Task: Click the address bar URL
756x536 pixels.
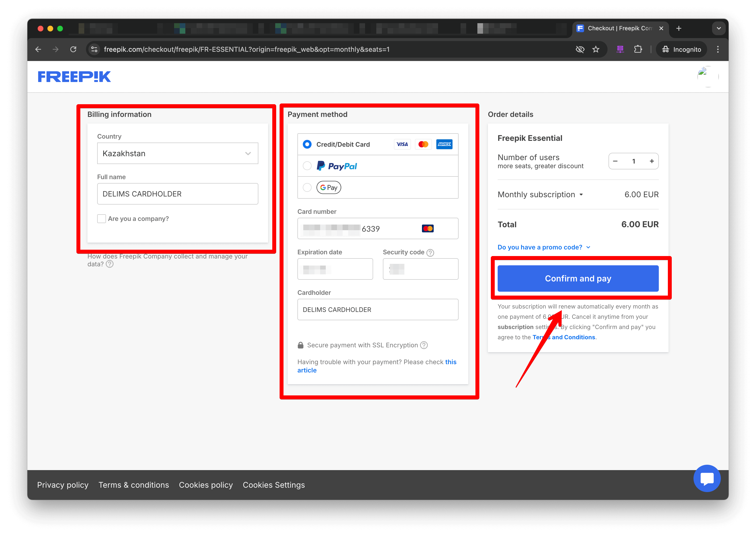Action: pyautogui.click(x=247, y=49)
